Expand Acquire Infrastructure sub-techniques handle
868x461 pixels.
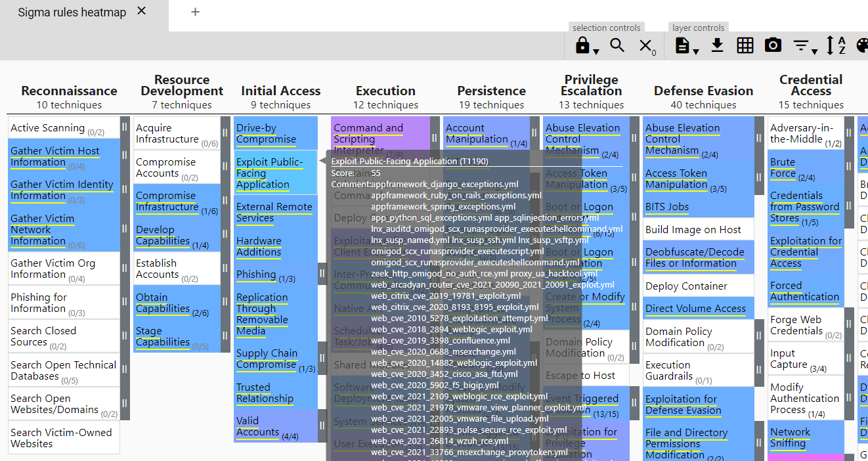tap(225, 133)
